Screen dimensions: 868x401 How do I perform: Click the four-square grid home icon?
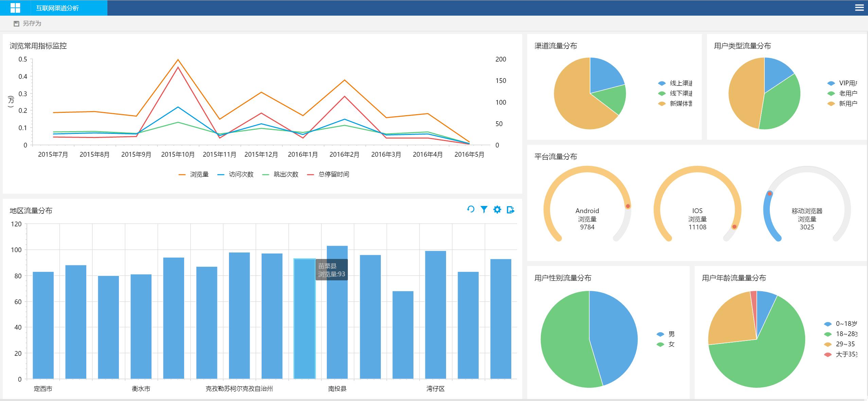coord(15,8)
